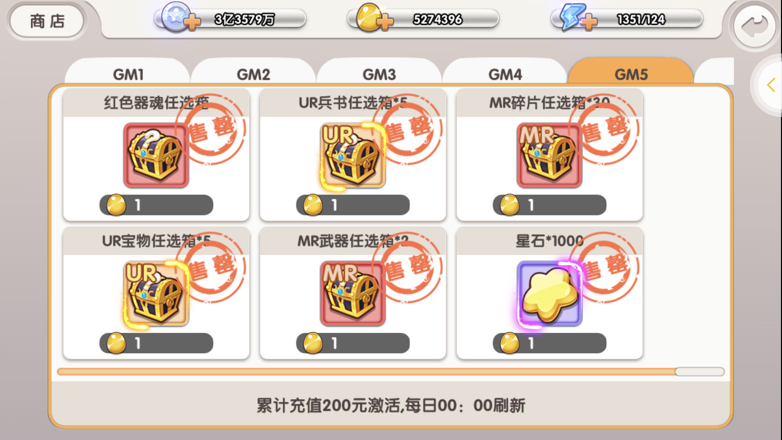Click the 商店 shop title label
782x440 pixels.
pos(47,21)
